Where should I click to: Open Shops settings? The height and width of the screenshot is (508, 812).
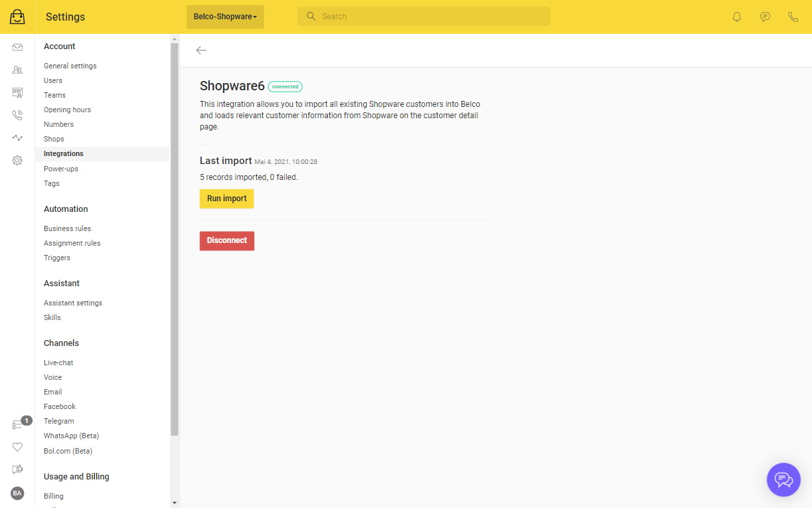pos(54,139)
